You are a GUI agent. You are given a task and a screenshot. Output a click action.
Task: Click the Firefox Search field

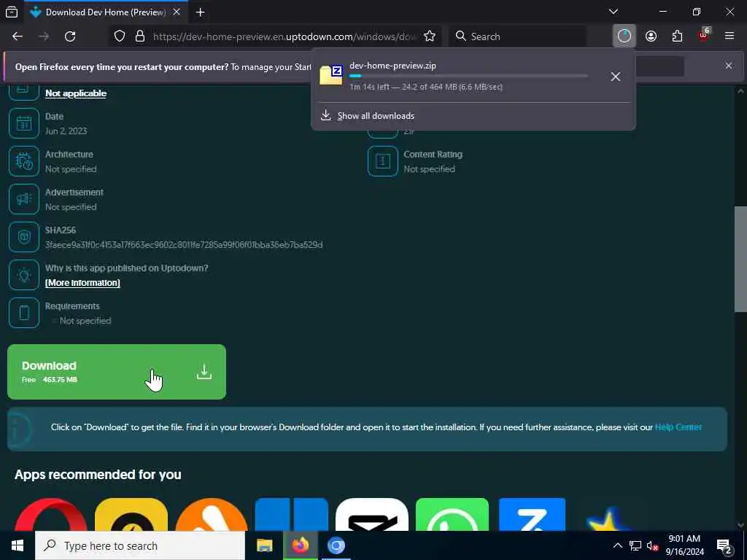pos(517,36)
